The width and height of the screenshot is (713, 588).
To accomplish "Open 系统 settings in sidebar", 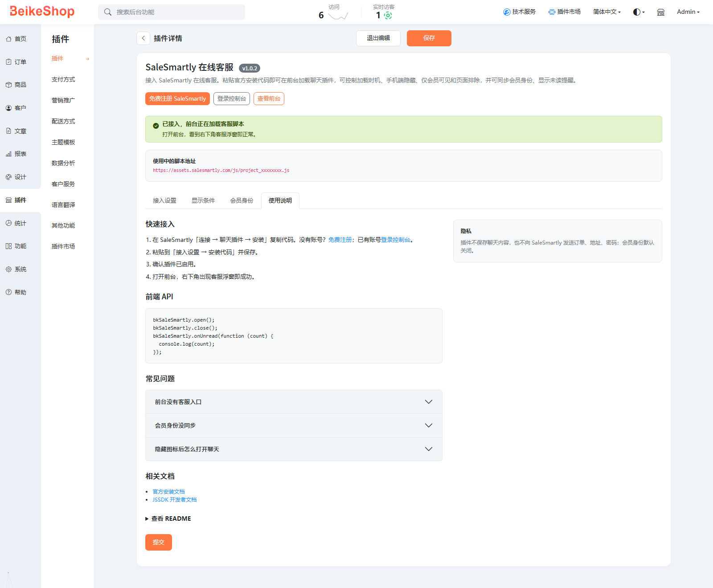I will coord(16,269).
